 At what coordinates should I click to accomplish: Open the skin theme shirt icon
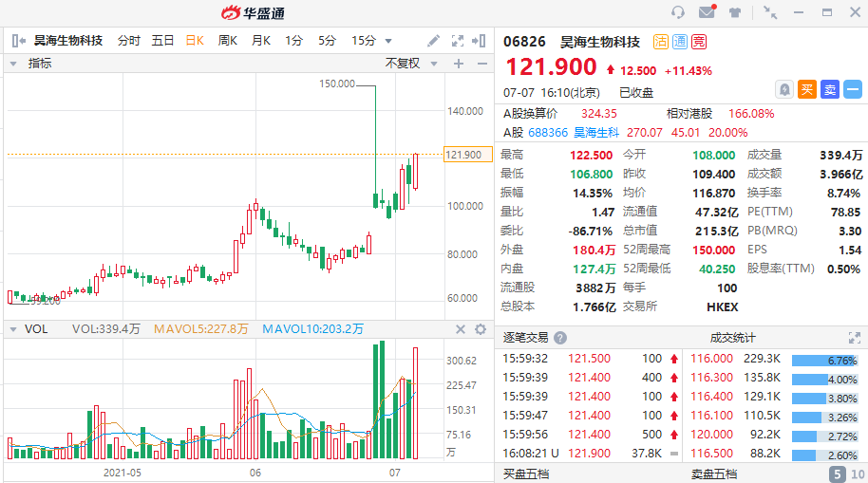[735, 12]
